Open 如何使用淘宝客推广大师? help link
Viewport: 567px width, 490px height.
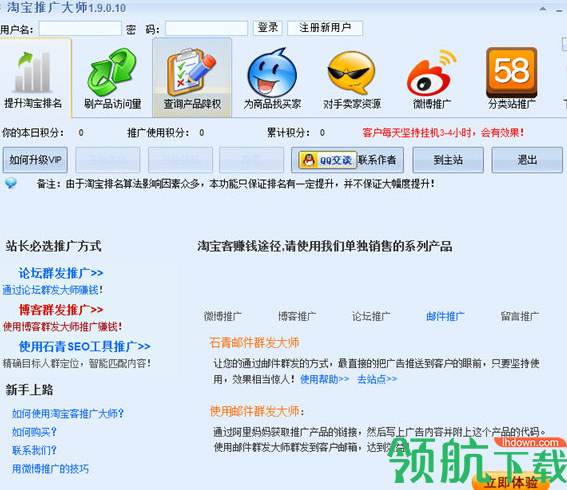68,413
